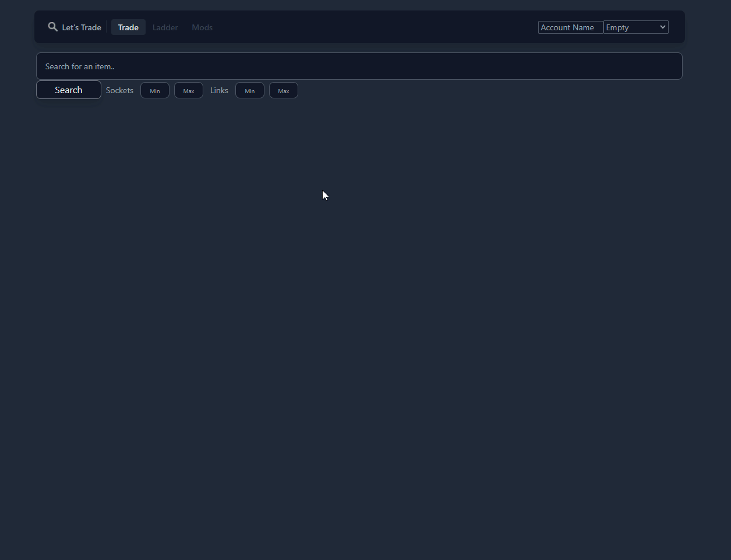
Task: Click the Links label text
Action: pyautogui.click(x=219, y=90)
